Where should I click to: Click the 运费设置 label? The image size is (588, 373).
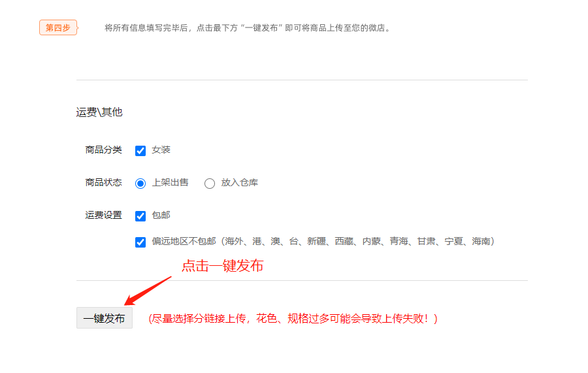click(x=103, y=215)
